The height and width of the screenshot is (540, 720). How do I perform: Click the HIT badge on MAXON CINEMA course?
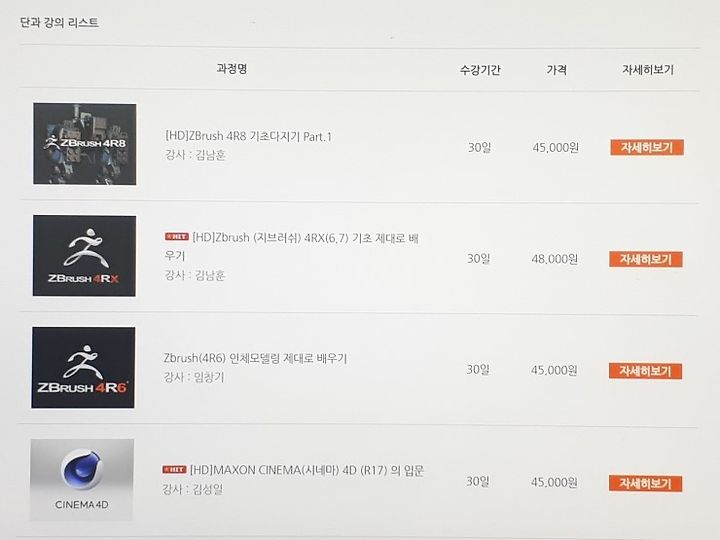click(174, 469)
